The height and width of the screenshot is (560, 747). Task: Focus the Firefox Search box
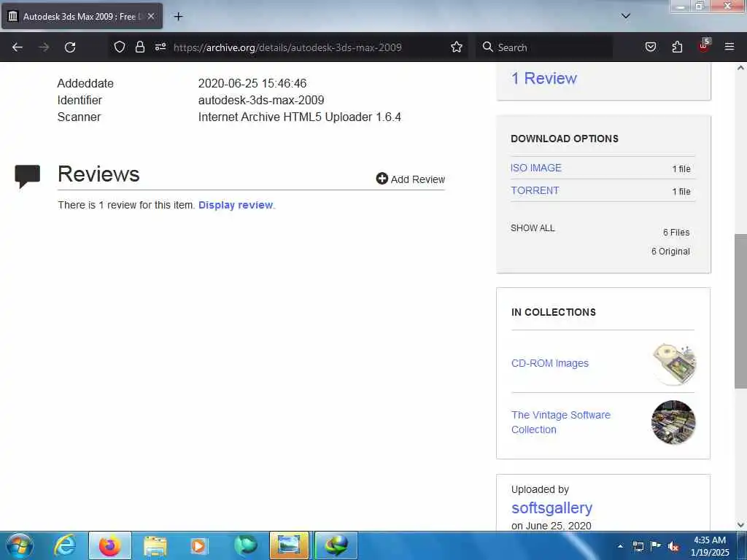pos(544,47)
